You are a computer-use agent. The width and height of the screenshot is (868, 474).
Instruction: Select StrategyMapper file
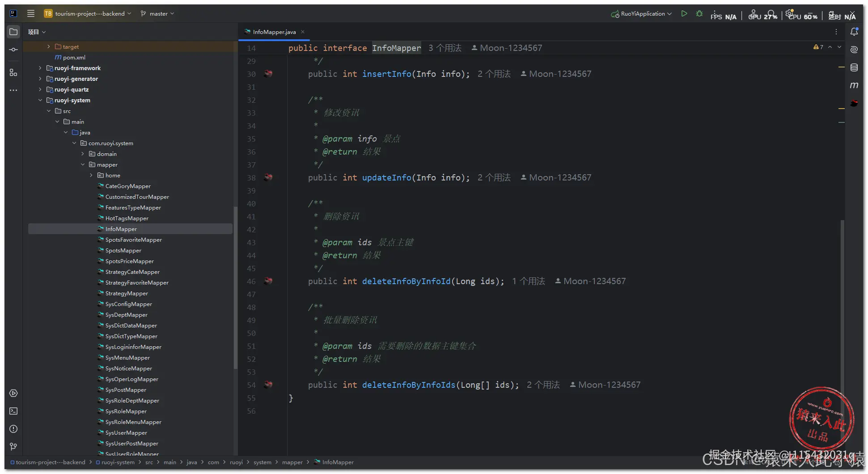coord(127,293)
